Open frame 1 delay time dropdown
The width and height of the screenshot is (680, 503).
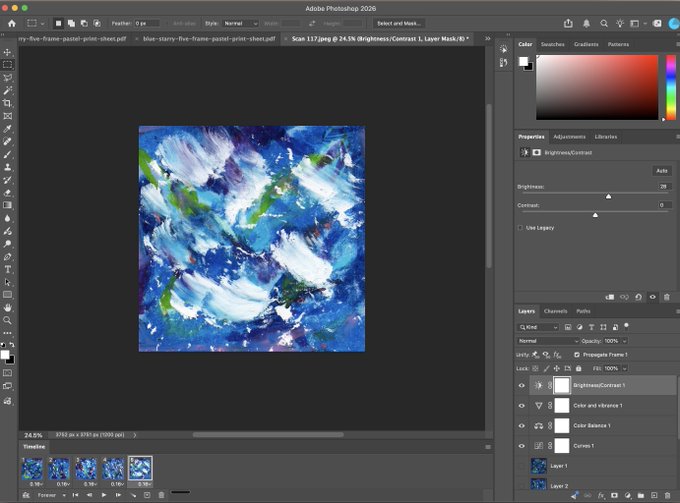coord(36,484)
